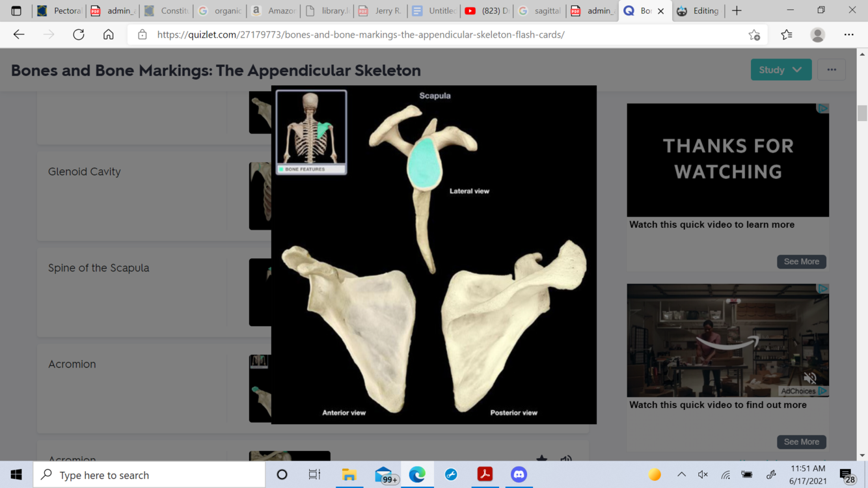Refresh the Quizlet page

[x=79, y=34]
